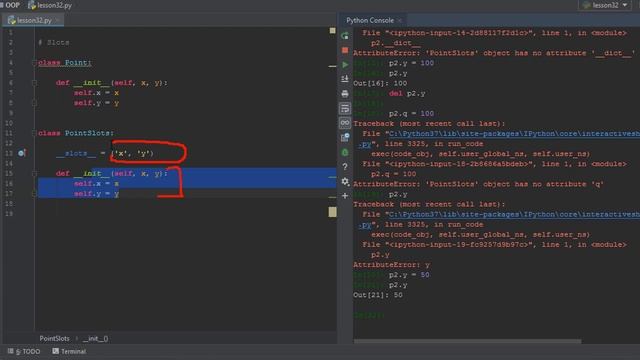This screenshot has height=360, width=640.
Task: Click the '__slots__' assignment line
Action: pos(105,153)
